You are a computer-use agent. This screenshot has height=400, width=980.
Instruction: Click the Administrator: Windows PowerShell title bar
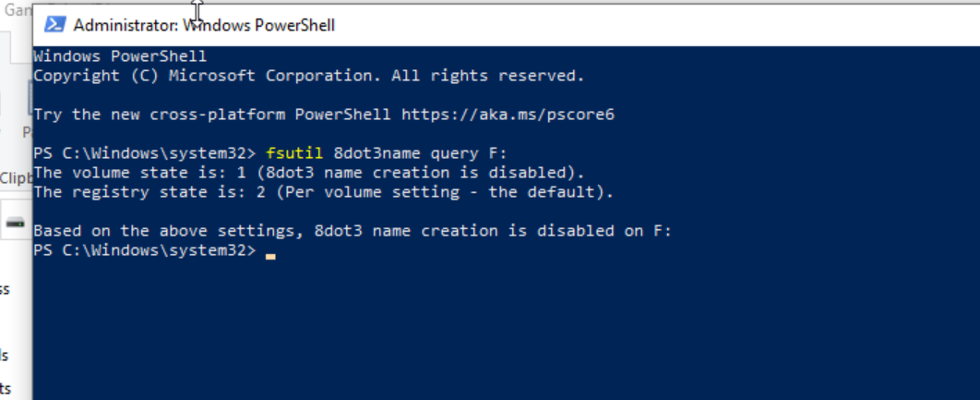click(461, 25)
